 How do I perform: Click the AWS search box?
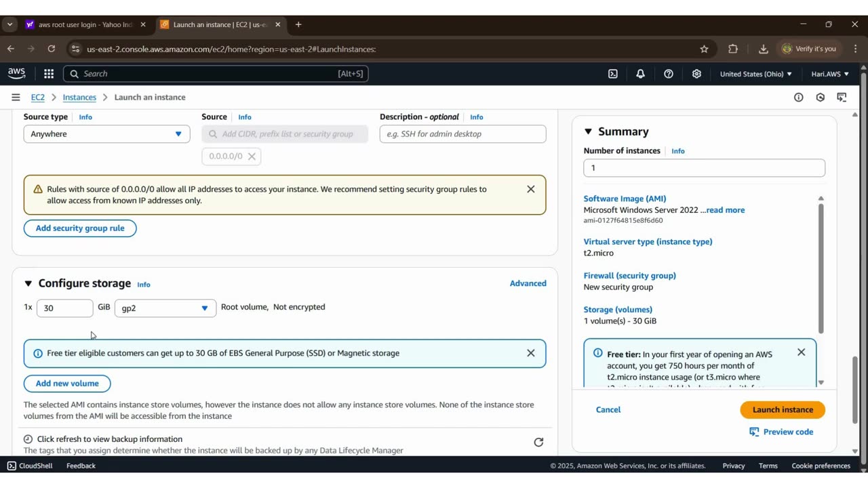[x=216, y=74]
